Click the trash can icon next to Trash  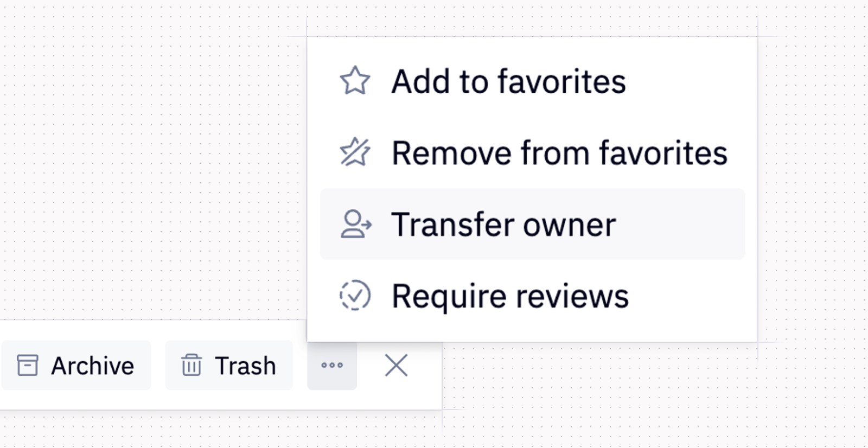coord(191,365)
